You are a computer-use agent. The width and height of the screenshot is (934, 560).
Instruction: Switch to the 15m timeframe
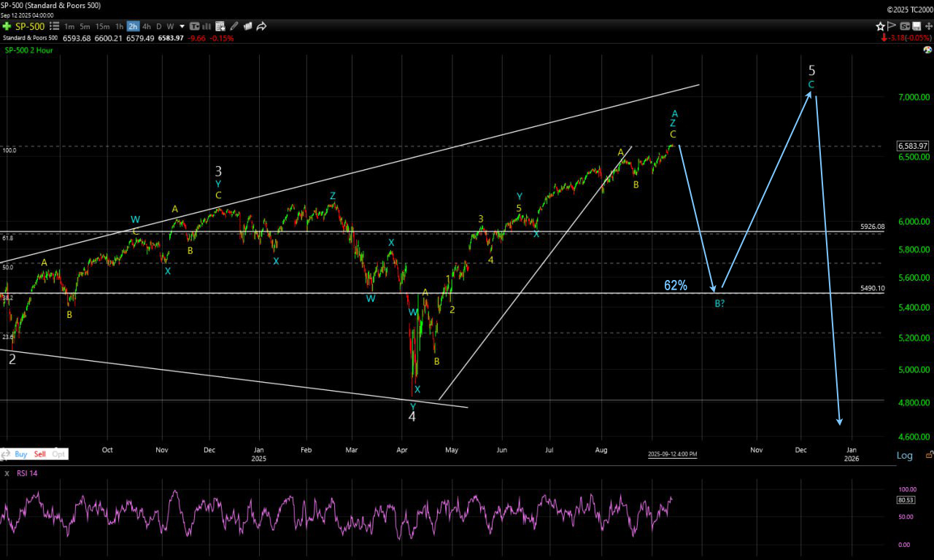coord(103,26)
